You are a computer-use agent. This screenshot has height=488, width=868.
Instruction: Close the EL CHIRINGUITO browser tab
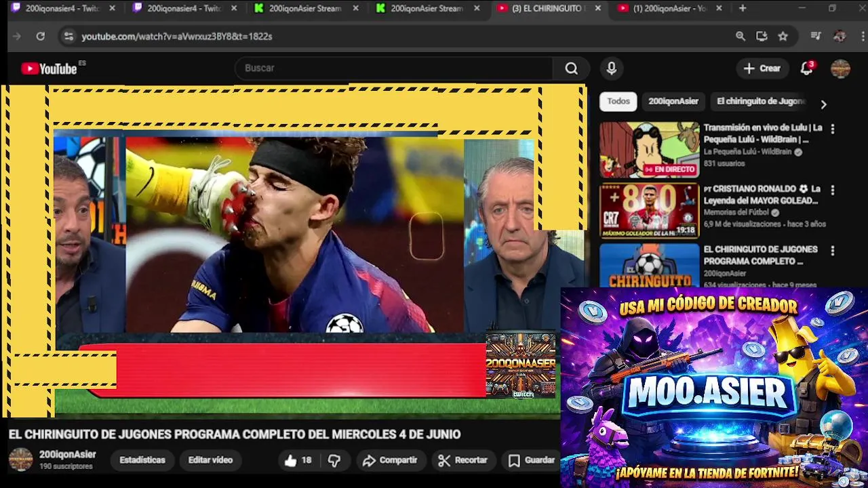[x=597, y=8]
